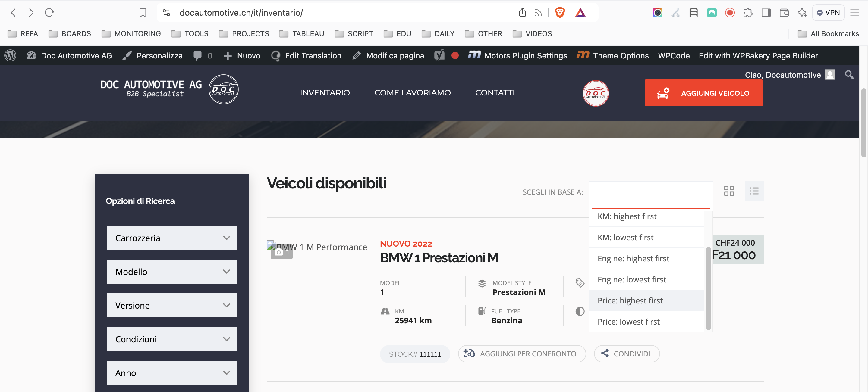The height and width of the screenshot is (392, 868).
Task: Toggle the VPN button
Action: pos(828,13)
